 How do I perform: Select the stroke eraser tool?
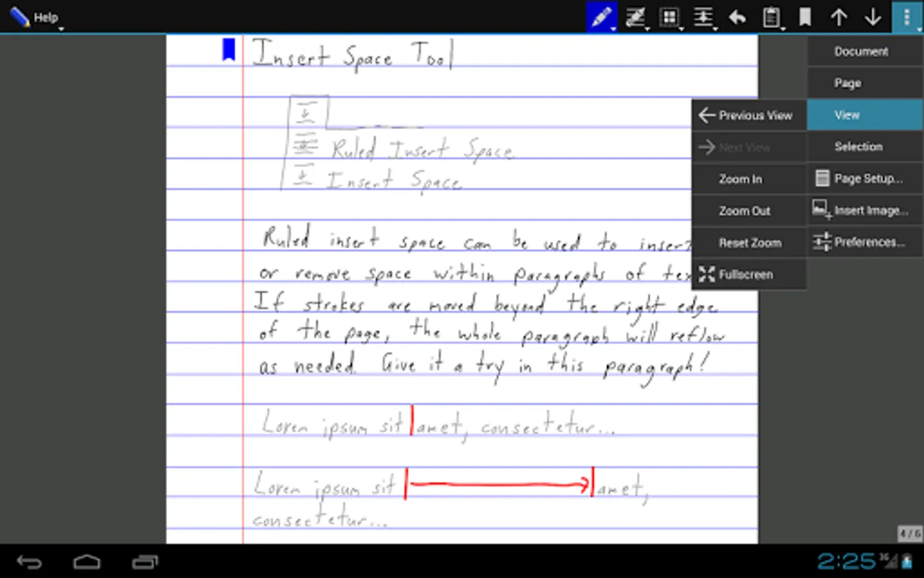635,17
